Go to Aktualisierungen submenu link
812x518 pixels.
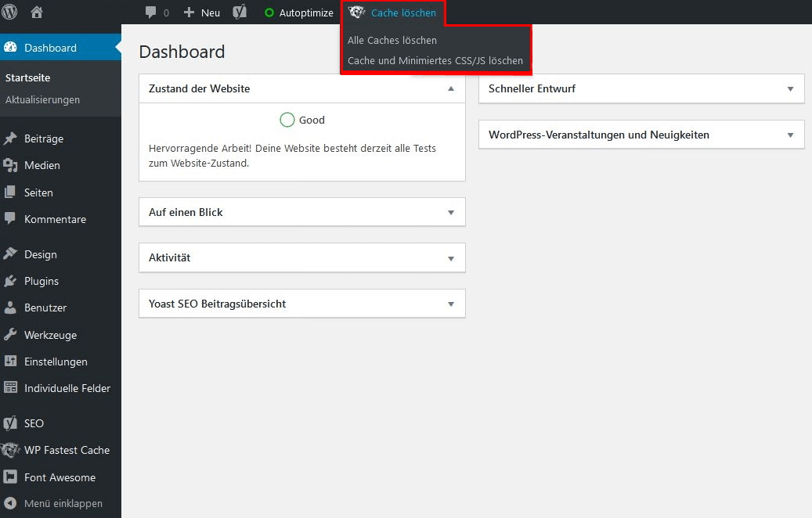42,99
